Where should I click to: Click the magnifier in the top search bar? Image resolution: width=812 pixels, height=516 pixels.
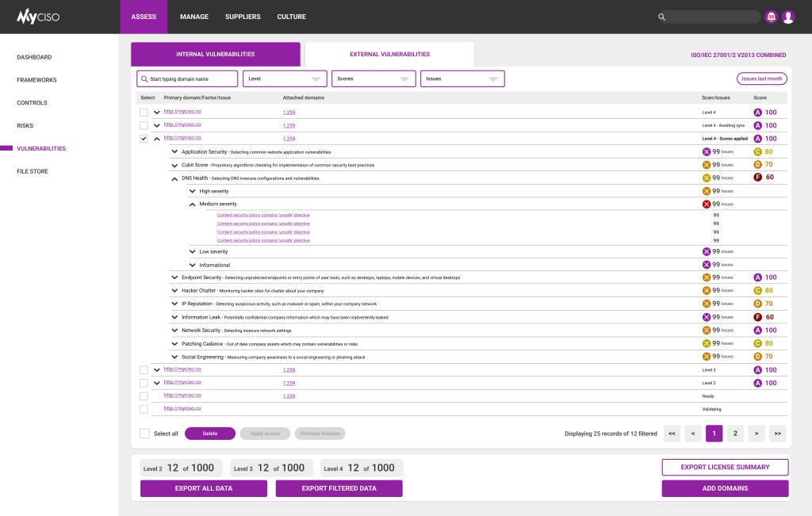coord(662,17)
